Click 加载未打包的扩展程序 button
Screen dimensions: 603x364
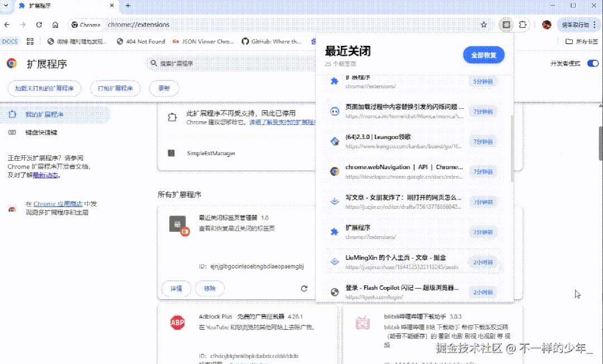coord(45,88)
